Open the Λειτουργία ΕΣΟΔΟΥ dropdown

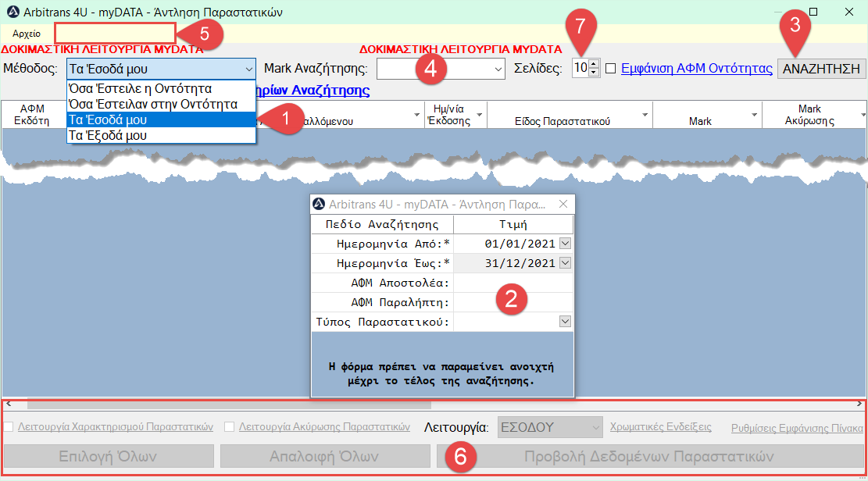(550, 427)
